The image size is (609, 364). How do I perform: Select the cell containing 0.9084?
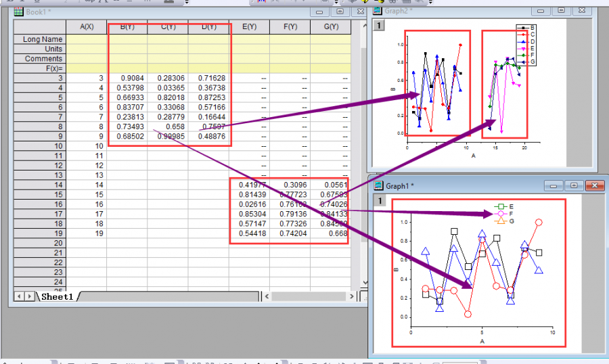127,78
